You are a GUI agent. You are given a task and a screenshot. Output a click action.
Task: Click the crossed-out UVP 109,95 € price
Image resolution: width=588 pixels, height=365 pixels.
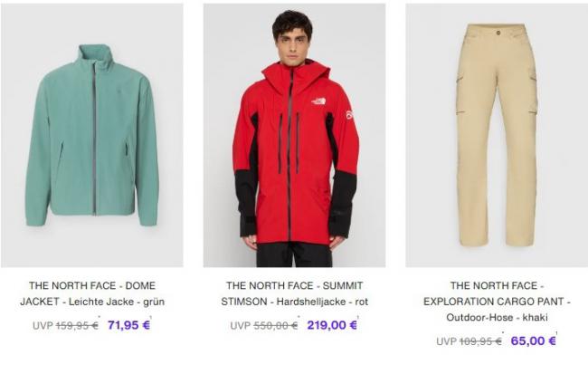click(469, 341)
